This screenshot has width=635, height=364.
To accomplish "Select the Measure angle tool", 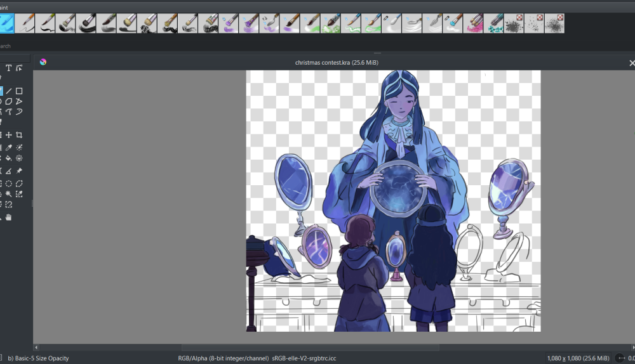I will [8, 171].
